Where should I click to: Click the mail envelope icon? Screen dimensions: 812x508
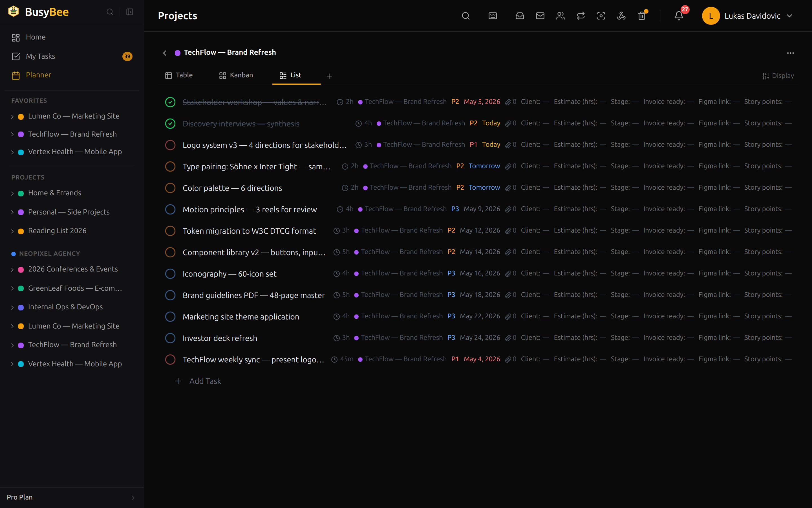(x=540, y=16)
